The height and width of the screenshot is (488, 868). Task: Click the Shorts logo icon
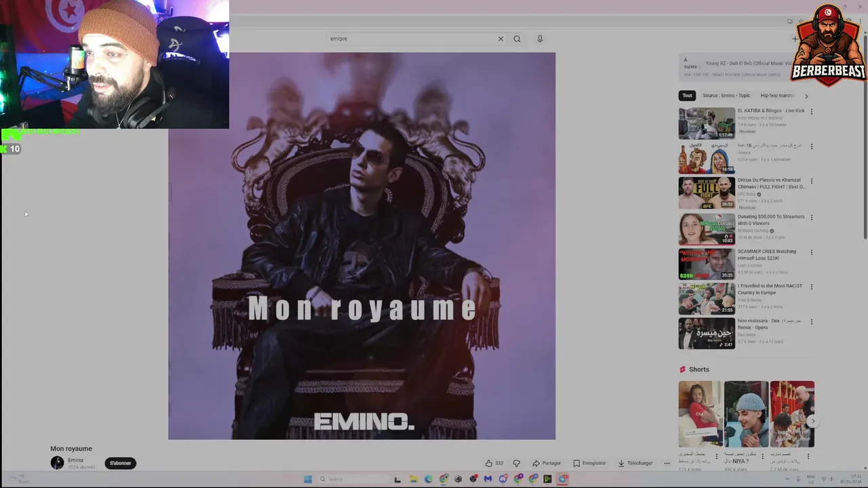[683, 369]
